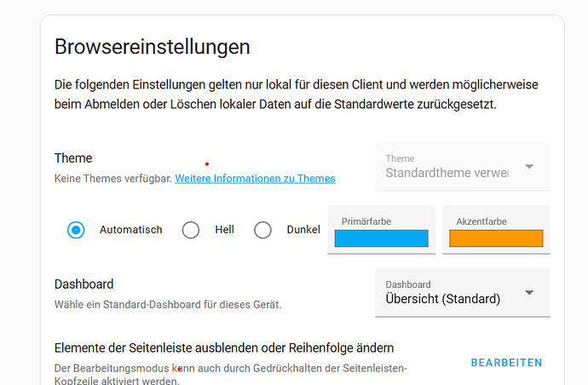This screenshot has width=588, height=385.
Task: Click the Akzentfarbe field label
Action: 481,221
